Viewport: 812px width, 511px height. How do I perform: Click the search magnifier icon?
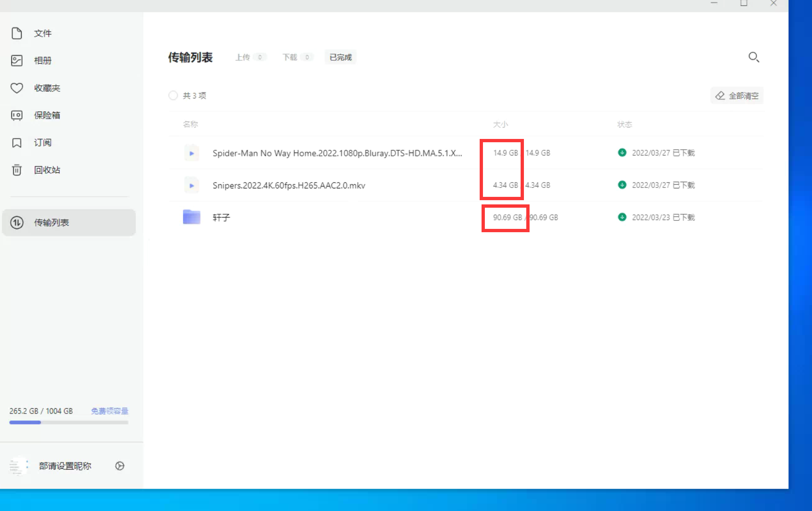click(x=753, y=57)
